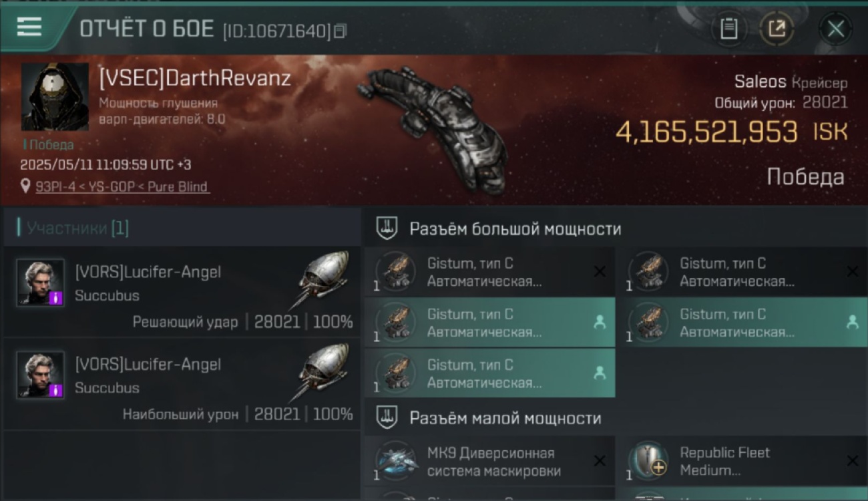Close the battle report window

[835, 29]
